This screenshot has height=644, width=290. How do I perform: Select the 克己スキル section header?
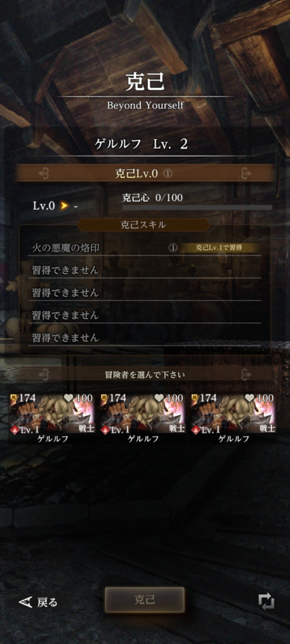144,225
